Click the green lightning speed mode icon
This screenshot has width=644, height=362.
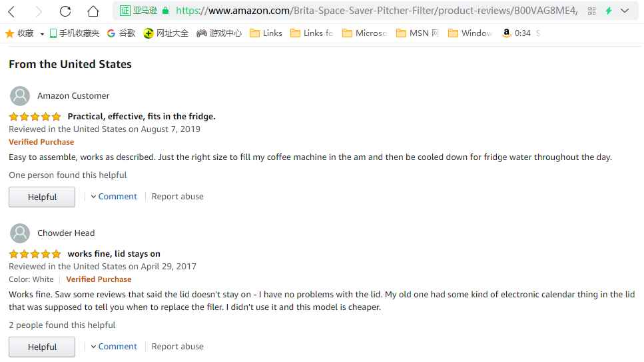click(608, 11)
